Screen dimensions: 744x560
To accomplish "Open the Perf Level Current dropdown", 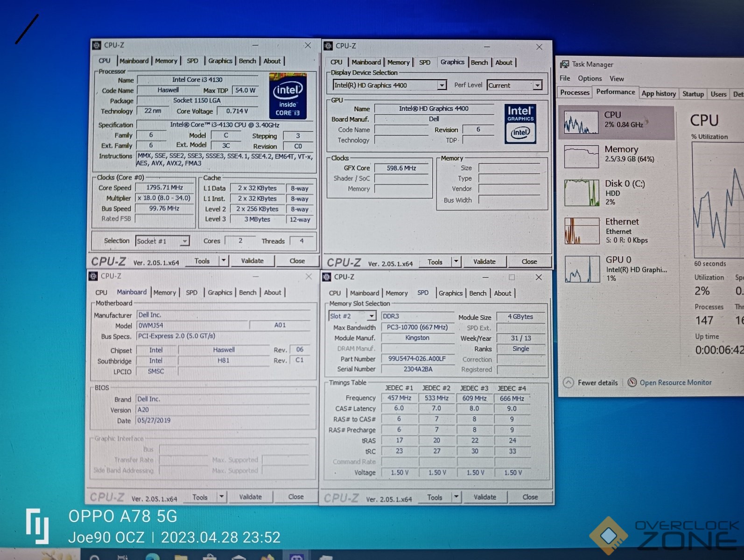I will (538, 85).
